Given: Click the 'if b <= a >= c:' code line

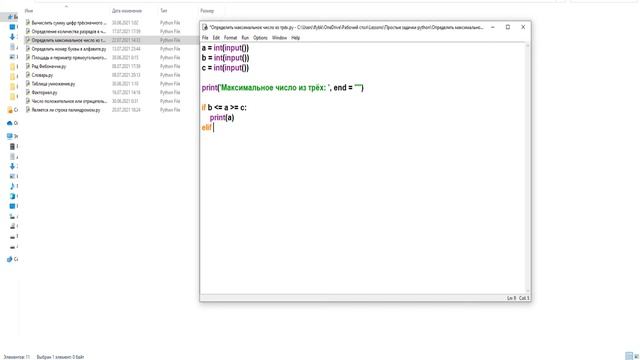Looking at the screenshot, I should (x=224, y=108).
